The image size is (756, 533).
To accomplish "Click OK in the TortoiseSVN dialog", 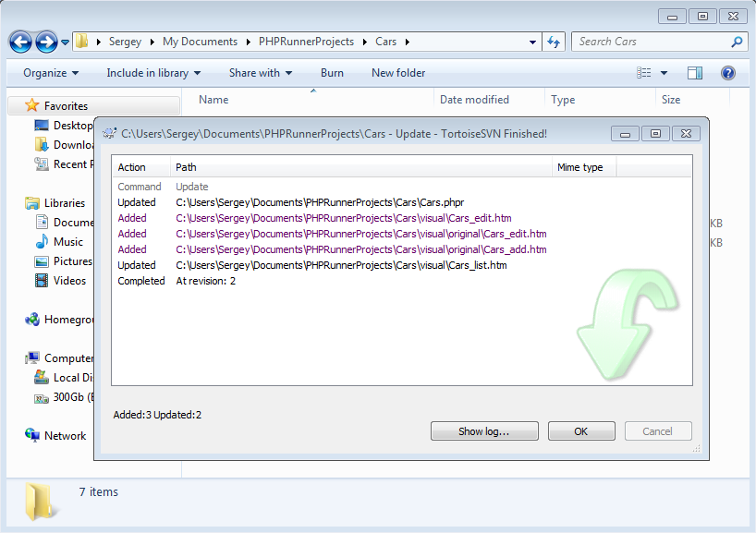I will pyautogui.click(x=581, y=430).
